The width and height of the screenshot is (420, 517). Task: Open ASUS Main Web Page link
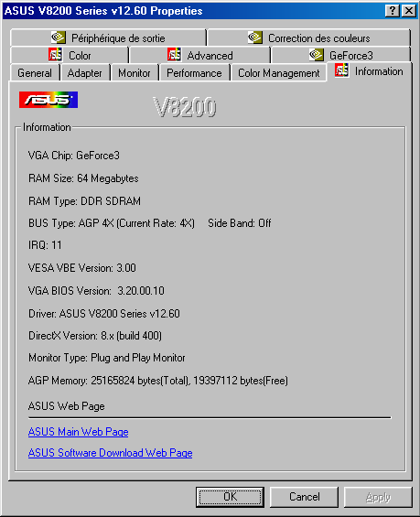click(78, 432)
